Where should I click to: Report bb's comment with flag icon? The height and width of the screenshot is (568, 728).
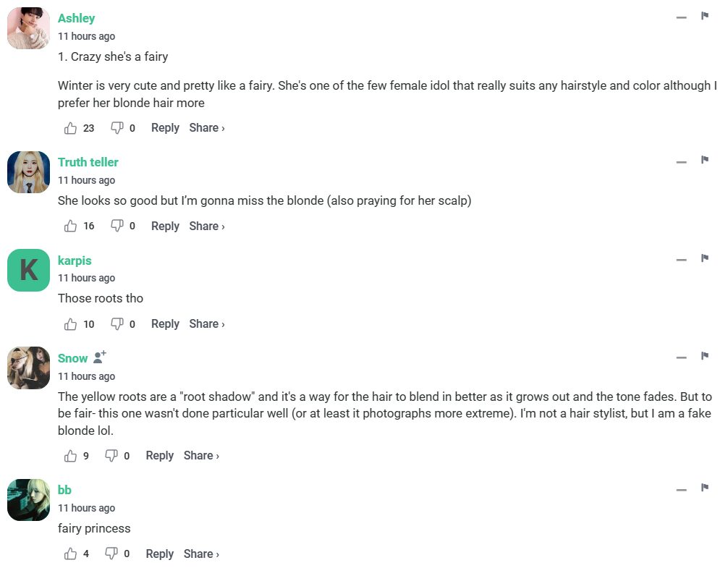click(704, 488)
